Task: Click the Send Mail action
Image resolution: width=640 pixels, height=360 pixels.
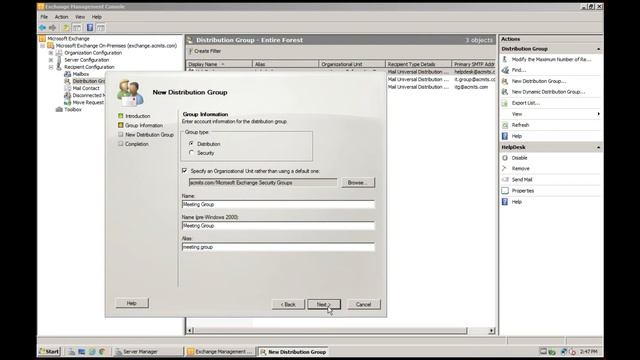Action: pyautogui.click(x=522, y=180)
